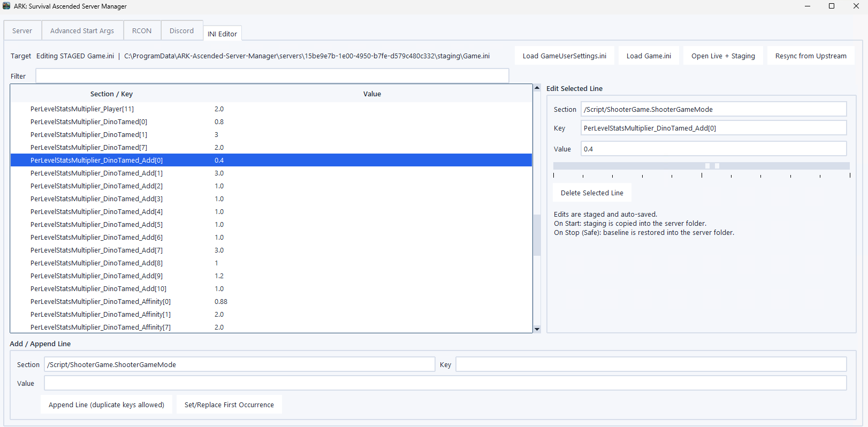Select row PerLevelStatsMultiplier_DinoTamed_Add[9]
Image resolution: width=868 pixels, height=427 pixels.
[271, 276]
